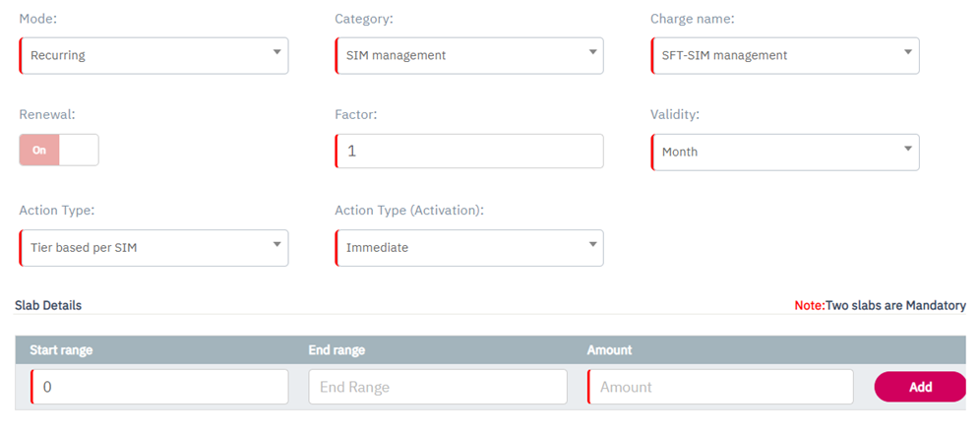This screenshot has height=435, width=980.
Task: Click the Renewal field label
Action: pyautogui.click(x=44, y=114)
